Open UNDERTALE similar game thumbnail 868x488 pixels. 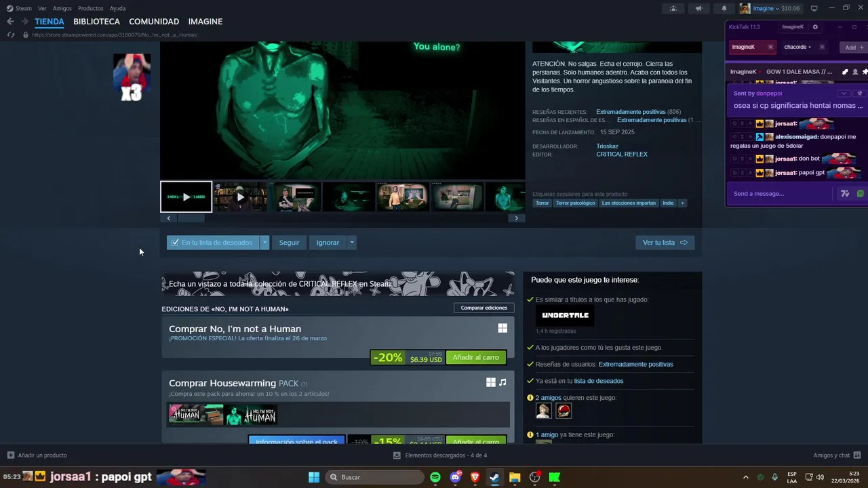(x=565, y=316)
